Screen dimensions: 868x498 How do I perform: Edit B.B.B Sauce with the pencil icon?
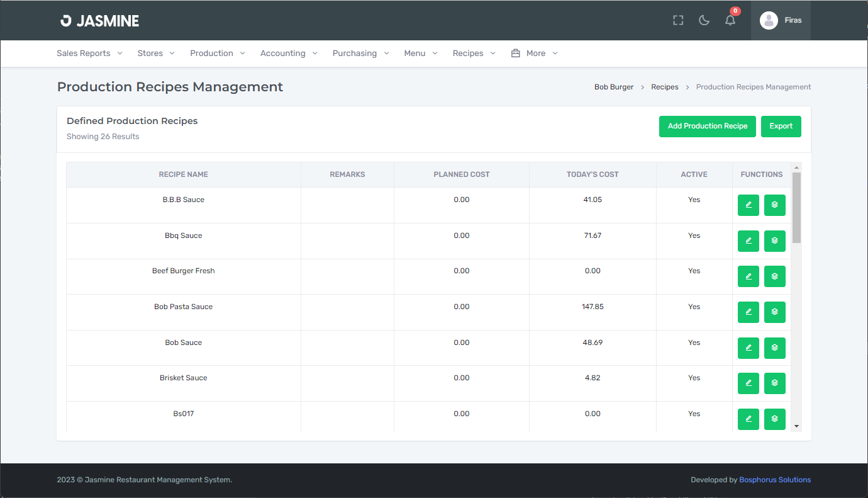pyautogui.click(x=748, y=205)
